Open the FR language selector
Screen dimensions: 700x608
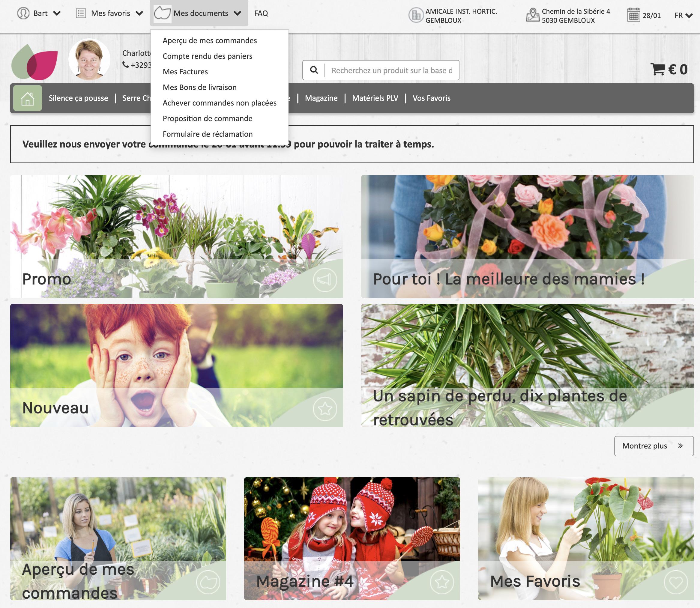[x=683, y=15]
